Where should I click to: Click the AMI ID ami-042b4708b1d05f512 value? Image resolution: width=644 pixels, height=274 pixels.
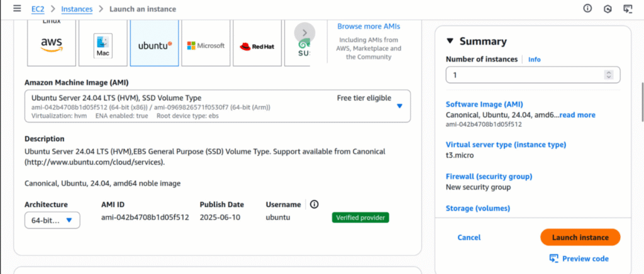[145, 217]
